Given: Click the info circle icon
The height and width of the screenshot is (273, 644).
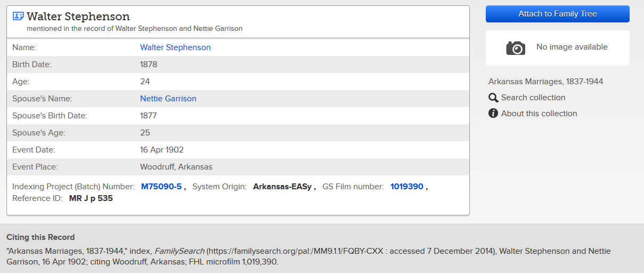Looking at the screenshot, I should [493, 114].
